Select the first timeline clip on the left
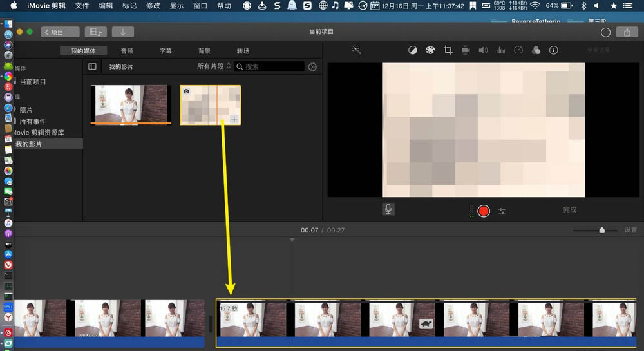The image size is (644, 351). [109, 323]
